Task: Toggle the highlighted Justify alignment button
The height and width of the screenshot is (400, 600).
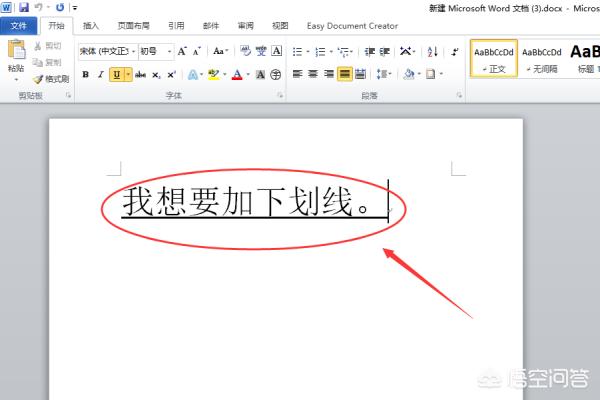Action: tap(345, 73)
